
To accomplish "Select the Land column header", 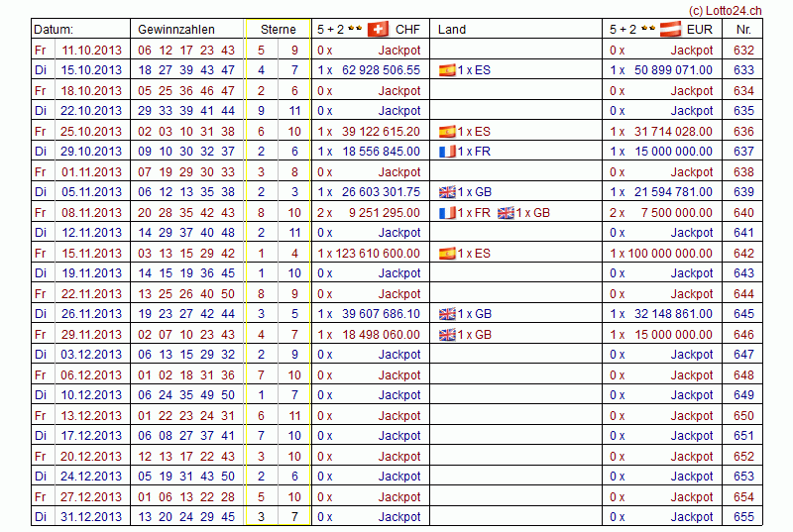I will [452, 30].
